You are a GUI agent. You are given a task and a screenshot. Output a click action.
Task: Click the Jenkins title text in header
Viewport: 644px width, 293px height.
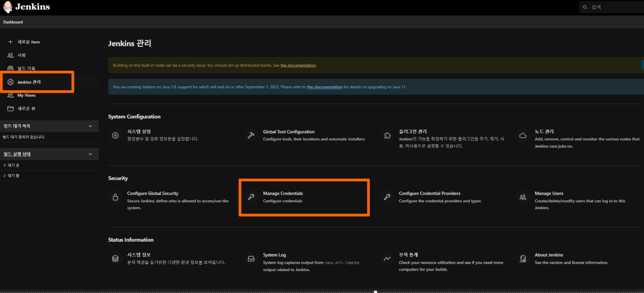(33, 7)
